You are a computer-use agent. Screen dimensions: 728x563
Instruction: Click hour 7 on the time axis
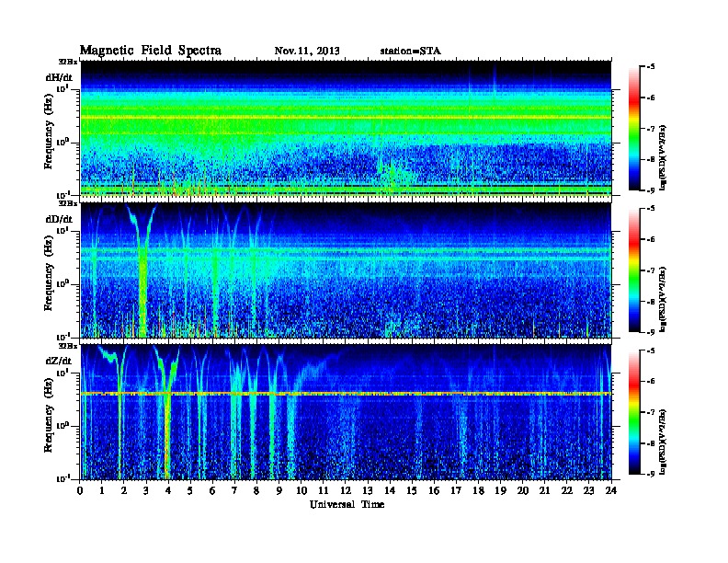tap(235, 490)
